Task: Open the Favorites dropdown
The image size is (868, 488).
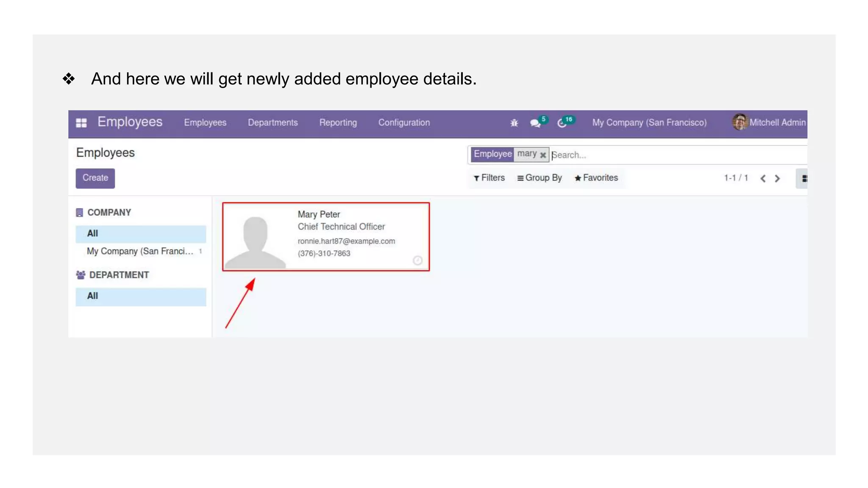Action: click(596, 178)
